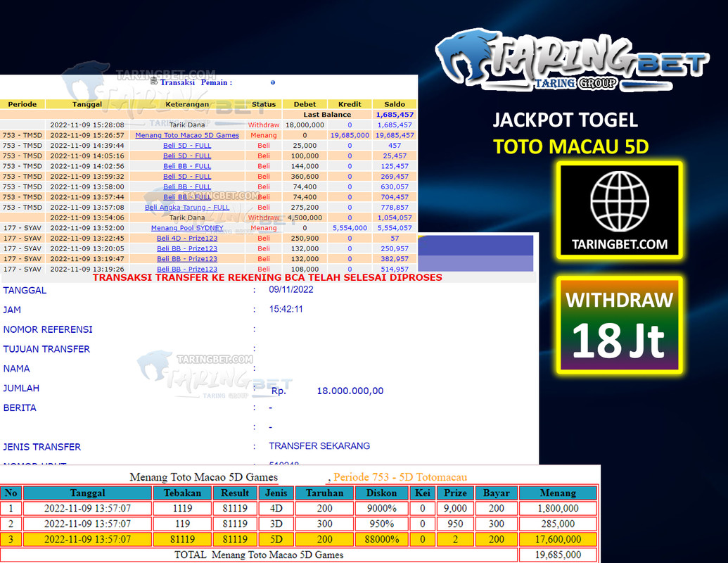Open Beli 5D - FULL link dated 14:39:44
The height and width of the screenshot is (563, 728).
[187, 146]
